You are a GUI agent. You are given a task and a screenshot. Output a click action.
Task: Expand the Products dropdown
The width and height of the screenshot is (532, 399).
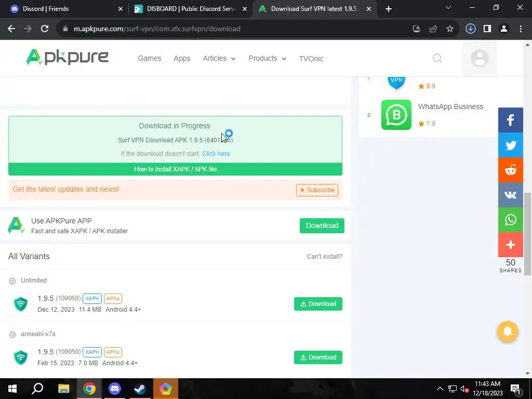click(x=268, y=58)
